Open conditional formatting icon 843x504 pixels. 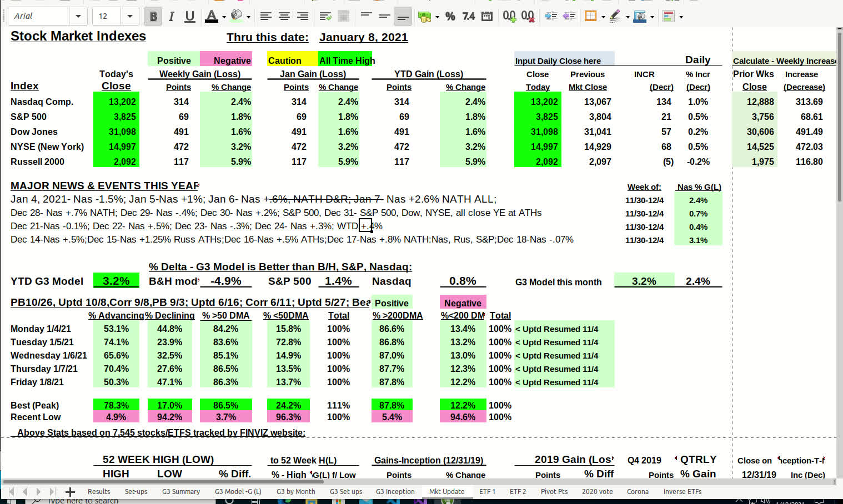(669, 17)
